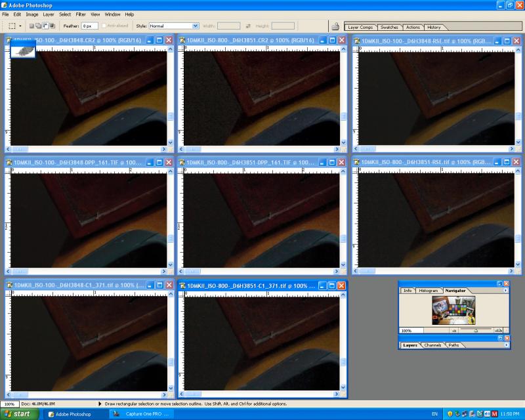Open the Select menu

(x=65, y=14)
